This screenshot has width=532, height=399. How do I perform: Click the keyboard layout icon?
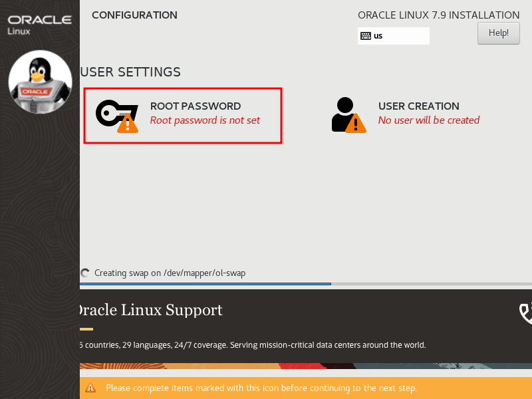pyautogui.click(x=365, y=36)
